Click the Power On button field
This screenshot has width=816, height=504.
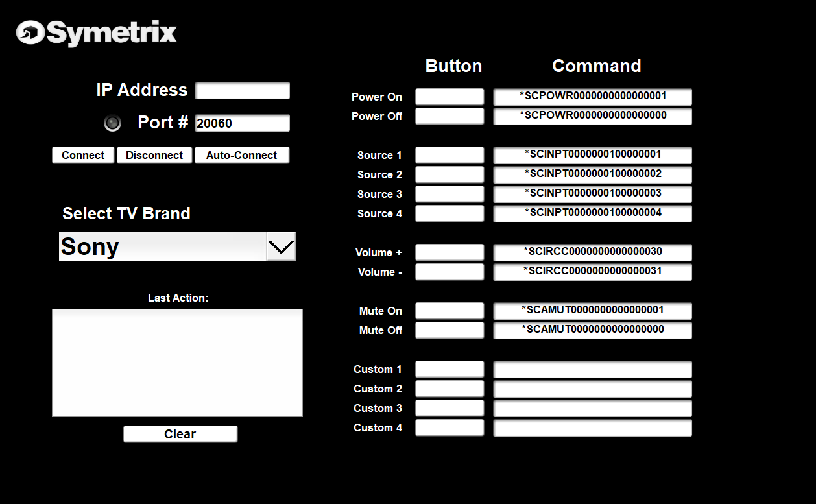[x=450, y=97]
